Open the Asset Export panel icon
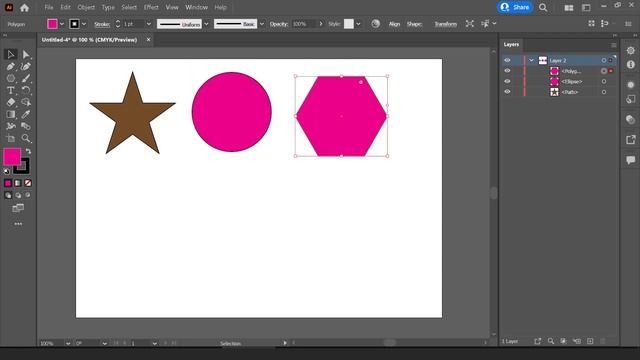Viewport: 640px width, 360px height. pyautogui.click(x=631, y=140)
